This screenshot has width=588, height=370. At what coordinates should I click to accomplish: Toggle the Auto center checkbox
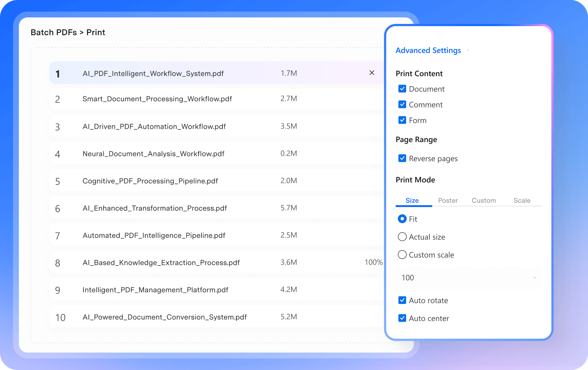click(x=402, y=318)
